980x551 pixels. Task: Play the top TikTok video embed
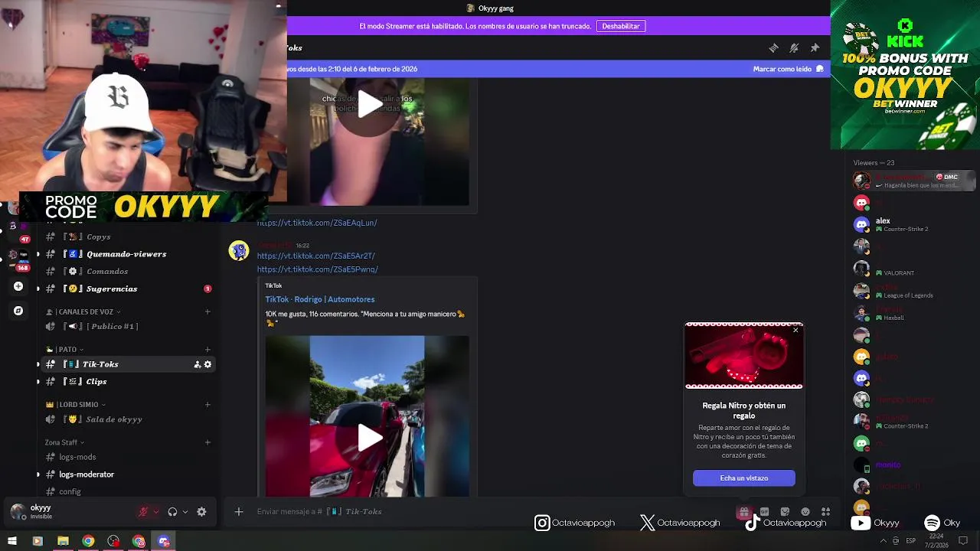[370, 105]
